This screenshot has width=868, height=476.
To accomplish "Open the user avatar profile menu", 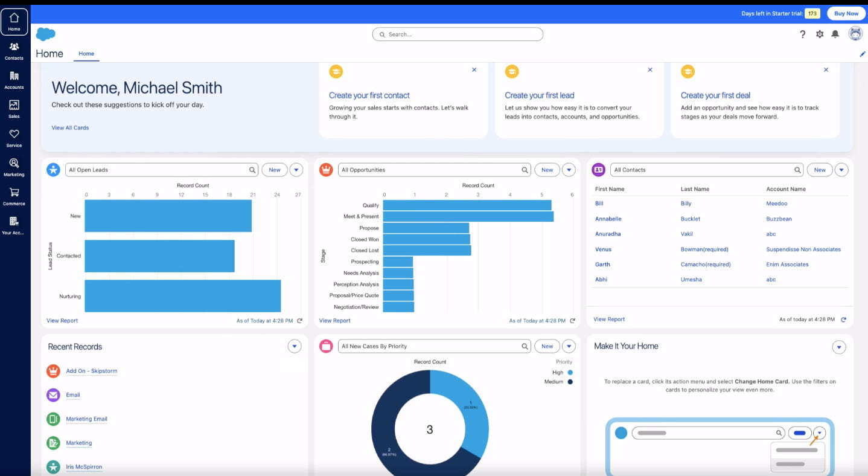I will tap(855, 34).
